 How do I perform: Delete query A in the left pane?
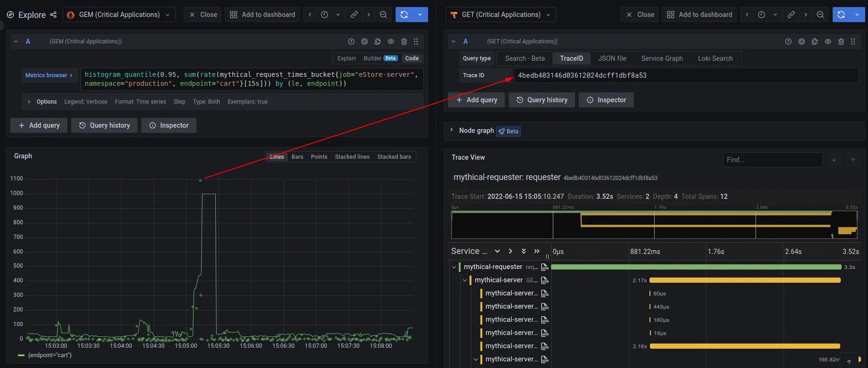(x=404, y=41)
